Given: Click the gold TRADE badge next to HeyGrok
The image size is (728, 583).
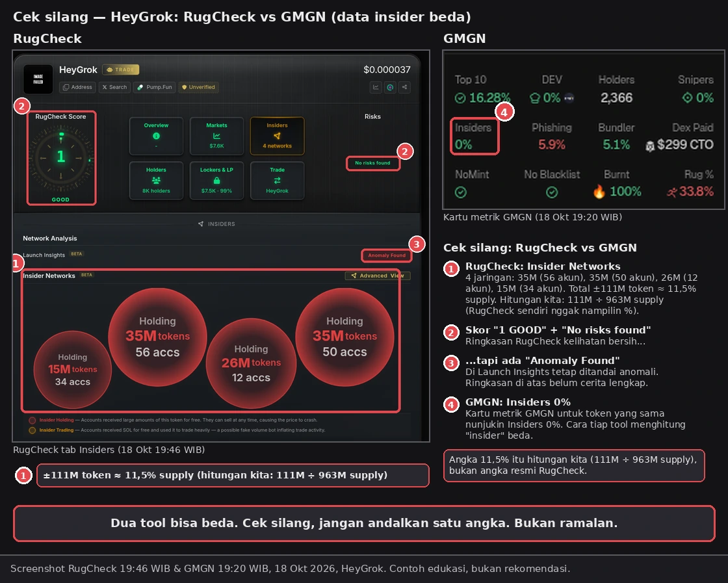Looking at the screenshot, I should (x=121, y=70).
